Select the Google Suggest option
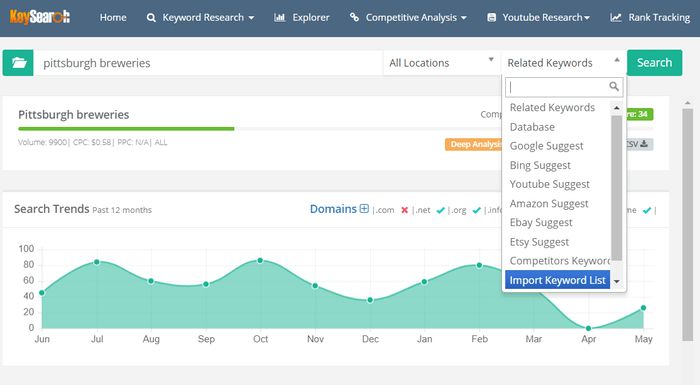Image resolution: width=700 pixels, height=385 pixels. point(558,146)
